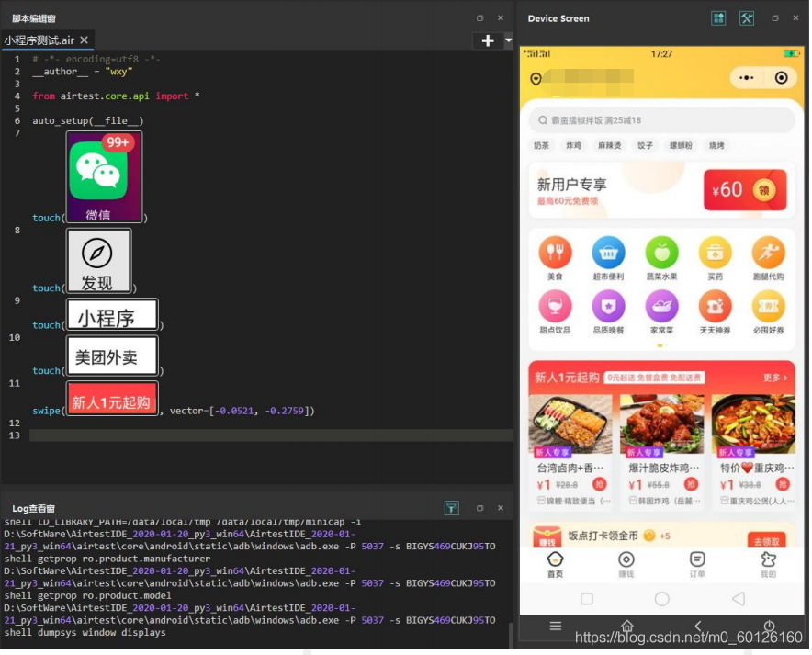Open the mini program three-dot menu
Image resolution: width=812 pixels, height=655 pixels.
tap(746, 78)
